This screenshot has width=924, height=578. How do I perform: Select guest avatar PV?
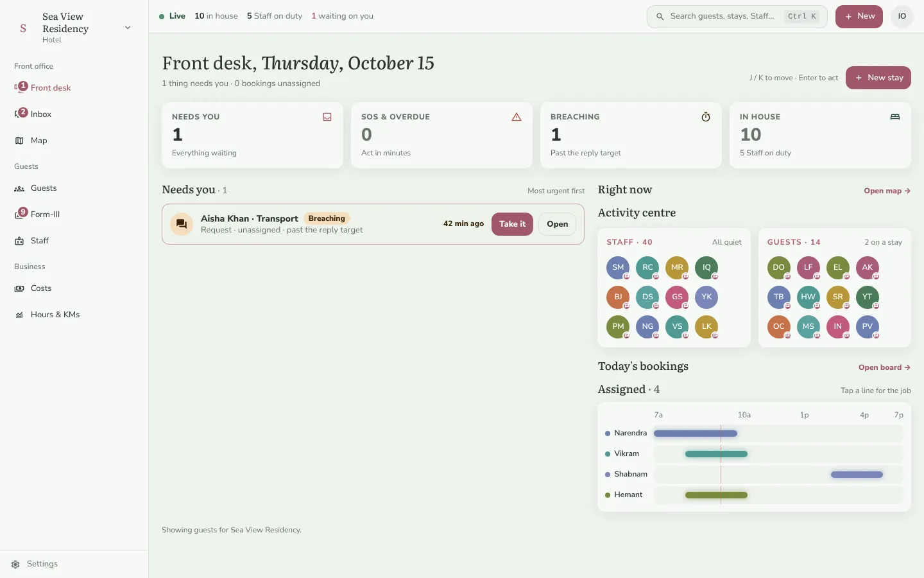click(x=868, y=326)
